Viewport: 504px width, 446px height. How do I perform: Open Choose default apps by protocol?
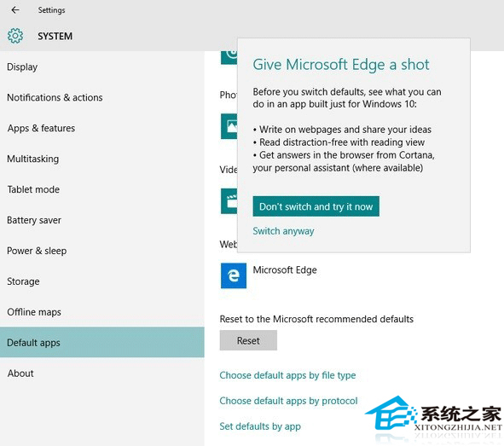pyautogui.click(x=288, y=401)
